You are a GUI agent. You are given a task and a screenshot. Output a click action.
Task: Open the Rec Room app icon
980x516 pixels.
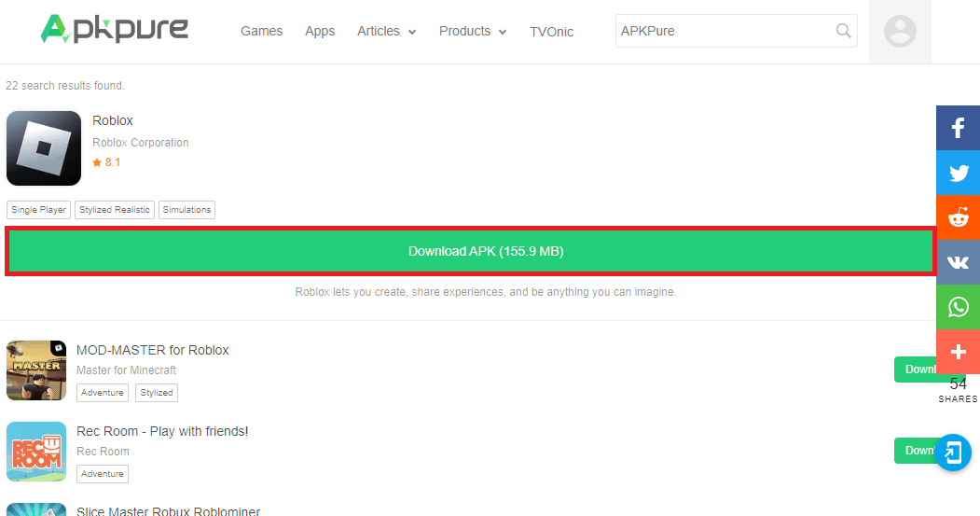pyautogui.click(x=36, y=452)
